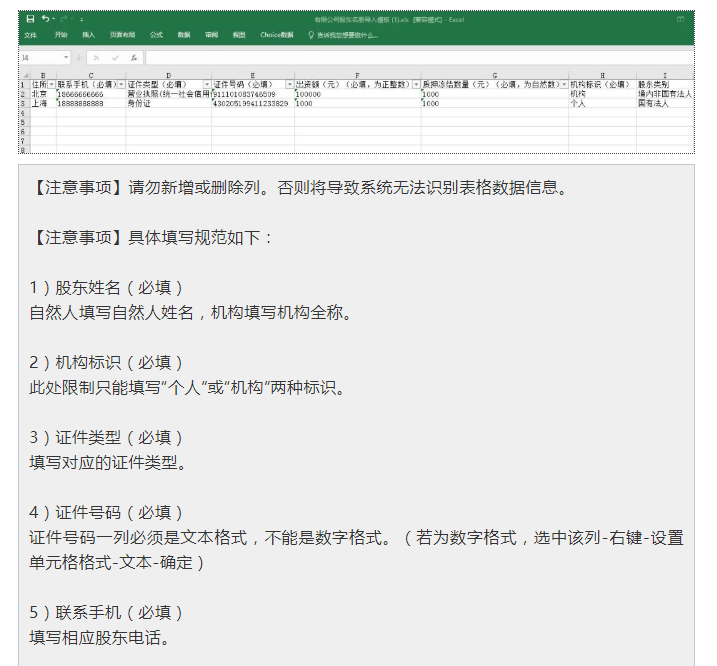Open the Customize Quick Access Toolbar arrow
Screen dimensions: 717x666
pyautogui.click(x=82, y=19)
